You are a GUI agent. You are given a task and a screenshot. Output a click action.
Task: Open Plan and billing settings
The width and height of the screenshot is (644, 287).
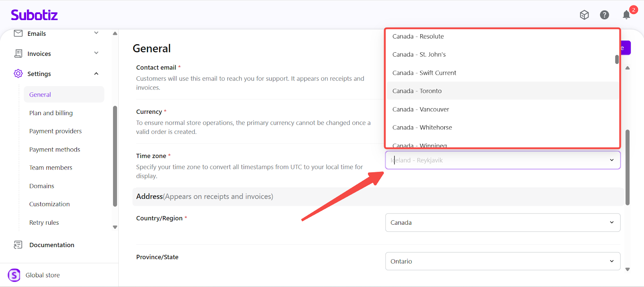[51, 113]
